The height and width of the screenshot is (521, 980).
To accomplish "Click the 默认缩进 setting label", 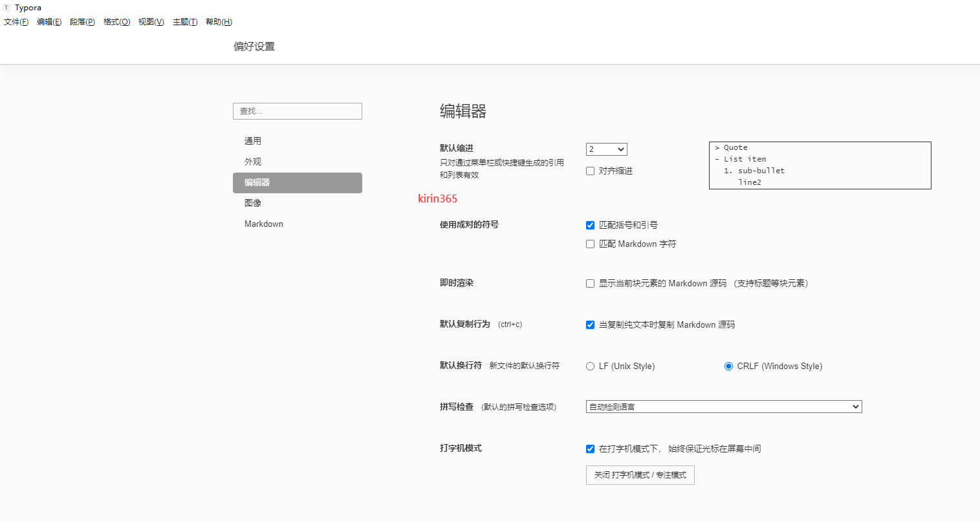I will point(457,148).
